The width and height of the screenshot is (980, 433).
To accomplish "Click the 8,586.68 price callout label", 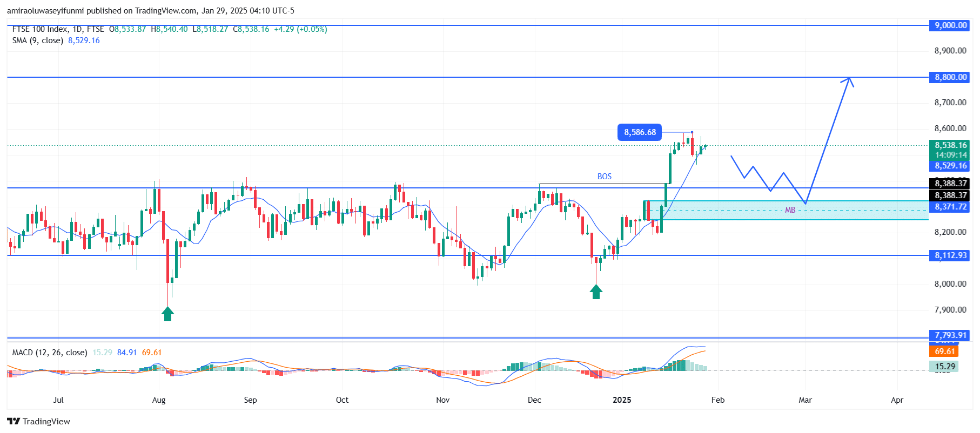I will 640,132.
